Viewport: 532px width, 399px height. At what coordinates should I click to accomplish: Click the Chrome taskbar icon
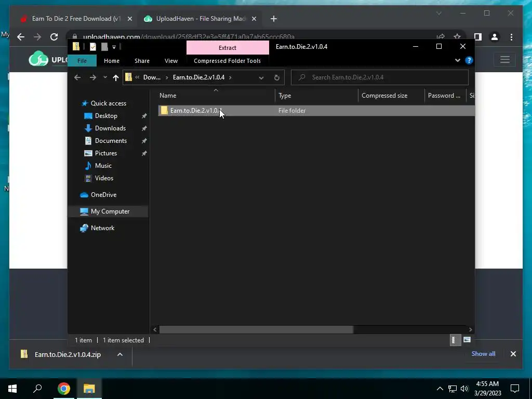click(63, 389)
